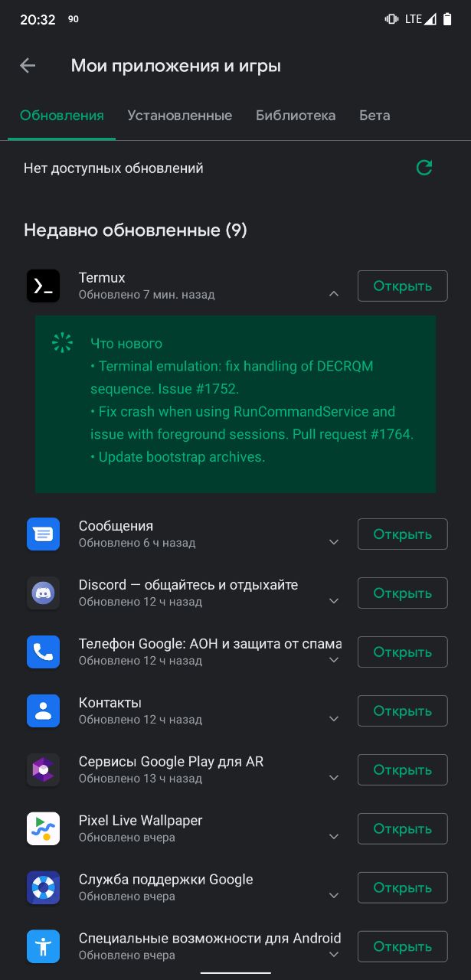Screen dimensions: 471x980
Task: Switch to the Установленные tab
Action: 179,116
